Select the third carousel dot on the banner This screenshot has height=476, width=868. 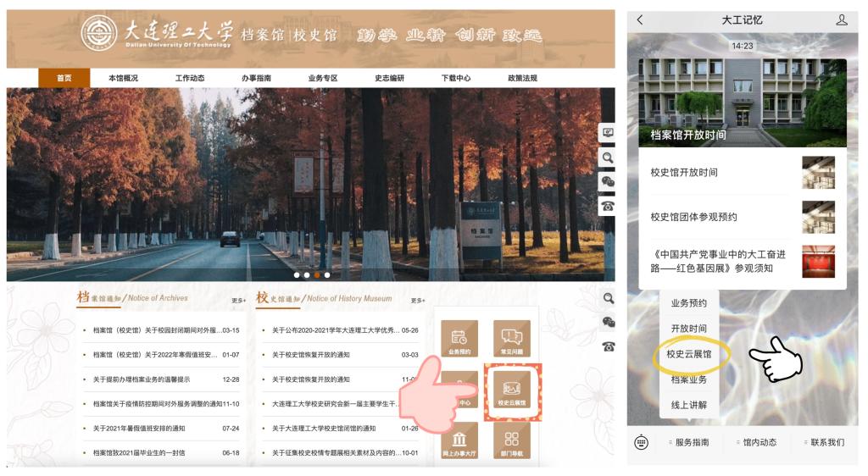pyautogui.click(x=317, y=274)
